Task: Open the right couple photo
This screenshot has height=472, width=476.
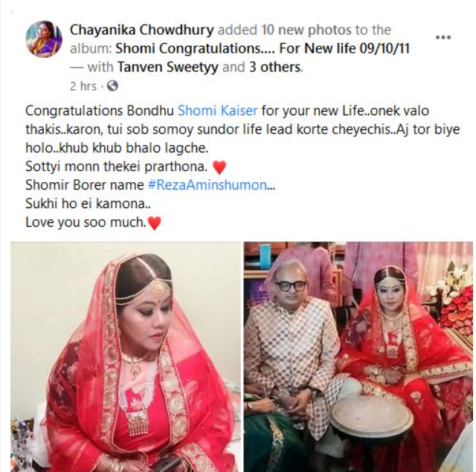Action: [358, 357]
